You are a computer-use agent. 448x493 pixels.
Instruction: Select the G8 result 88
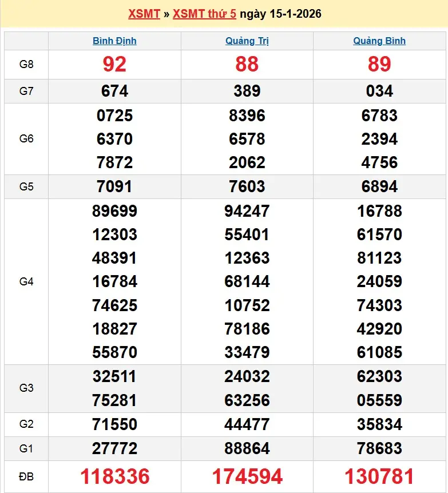(x=247, y=64)
